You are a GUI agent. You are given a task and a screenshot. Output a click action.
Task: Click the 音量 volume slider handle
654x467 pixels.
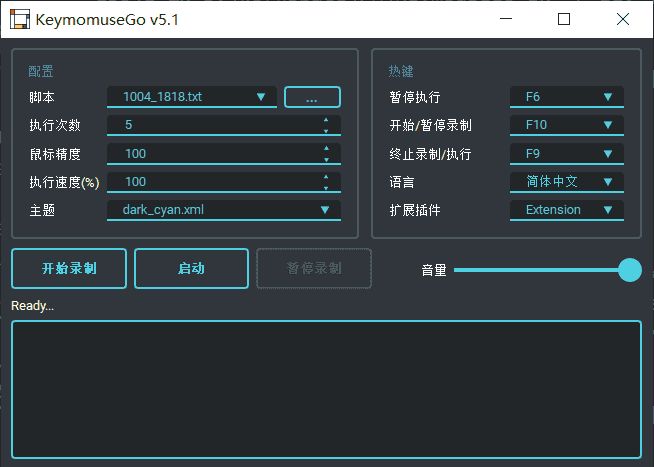coord(629,270)
